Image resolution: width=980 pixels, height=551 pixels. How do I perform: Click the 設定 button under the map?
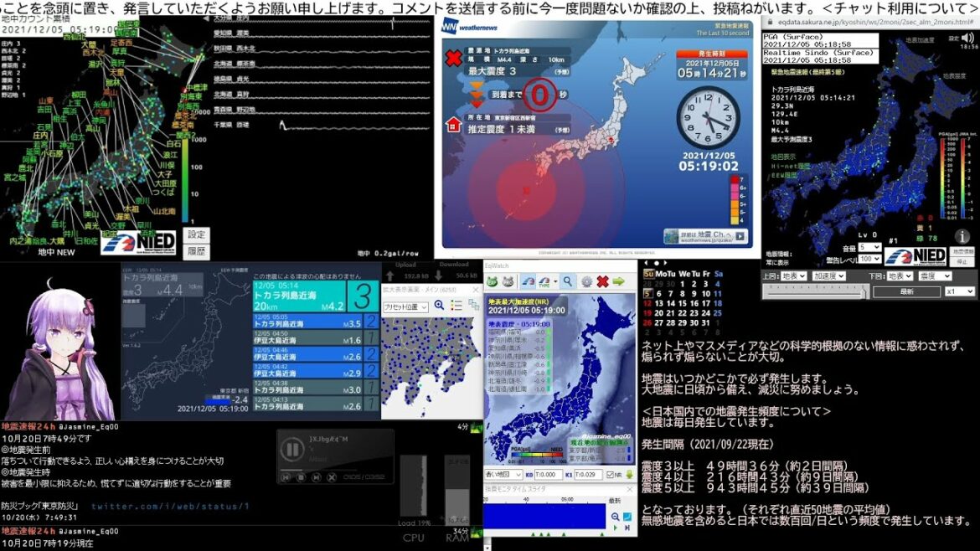click(x=196, y=234)
